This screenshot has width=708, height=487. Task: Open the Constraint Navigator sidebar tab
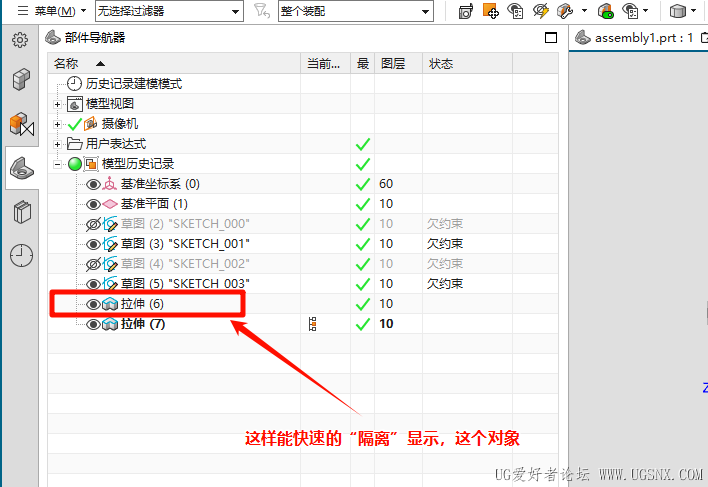[22, 124]
